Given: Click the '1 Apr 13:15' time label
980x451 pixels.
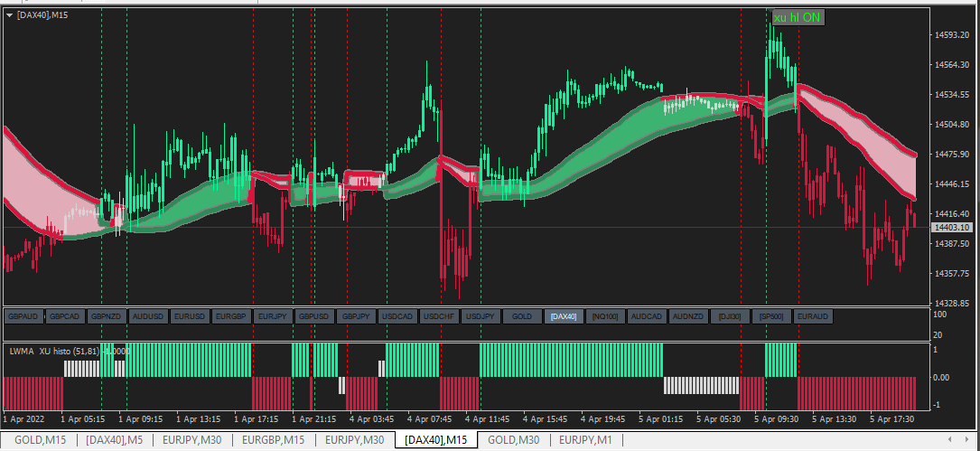Looking at the screenshot, I should pos(199,418).
